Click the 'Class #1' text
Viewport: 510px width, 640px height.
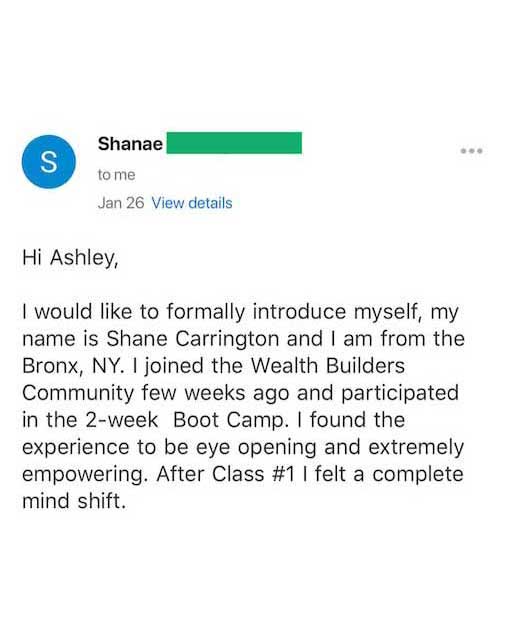[253, 474]
